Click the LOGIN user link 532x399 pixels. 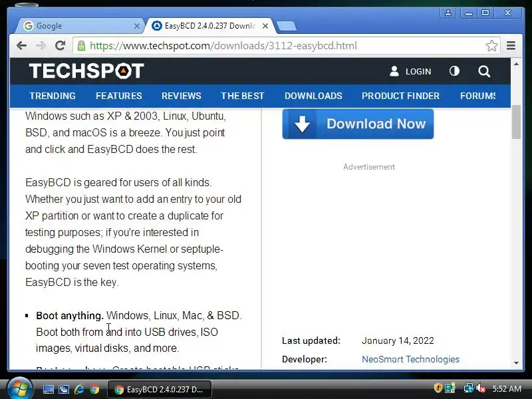coord(410,71)
